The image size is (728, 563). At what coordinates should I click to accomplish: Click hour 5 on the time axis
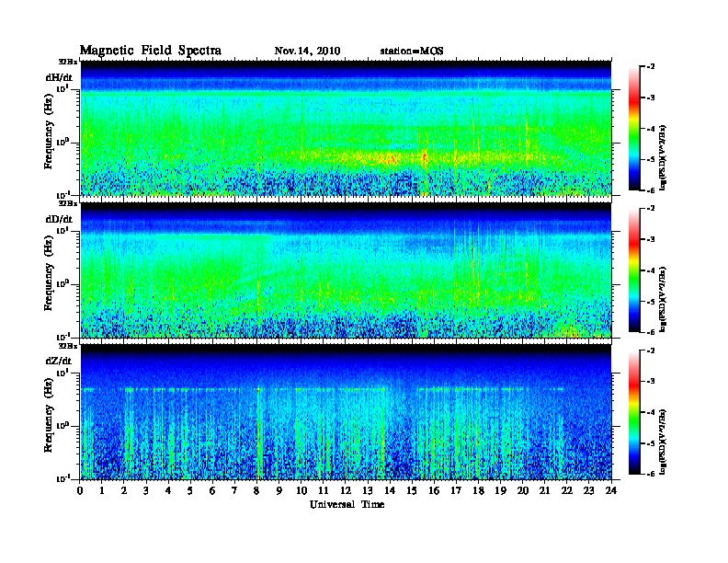pyautogui.click(x=190, y=491)
